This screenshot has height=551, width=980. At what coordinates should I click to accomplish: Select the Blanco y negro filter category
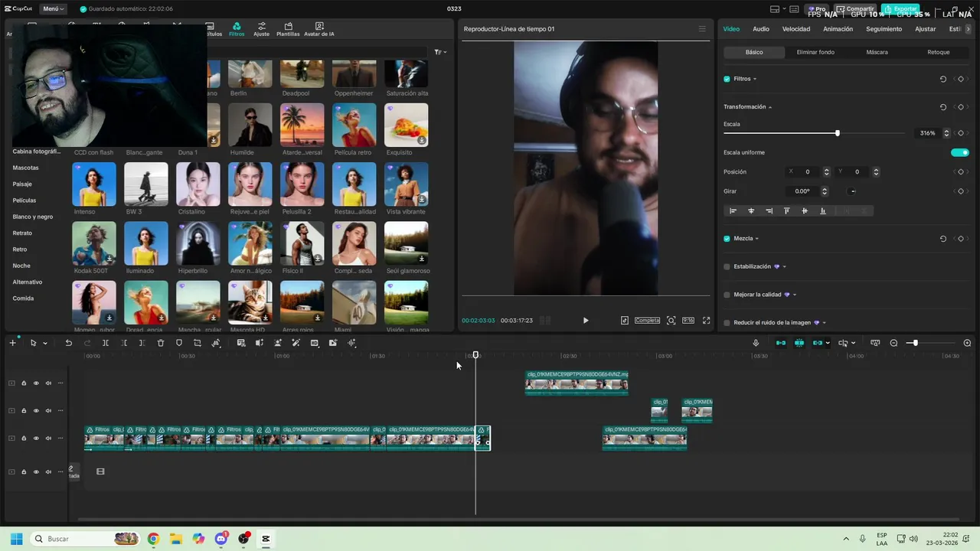tap(33, 217)
